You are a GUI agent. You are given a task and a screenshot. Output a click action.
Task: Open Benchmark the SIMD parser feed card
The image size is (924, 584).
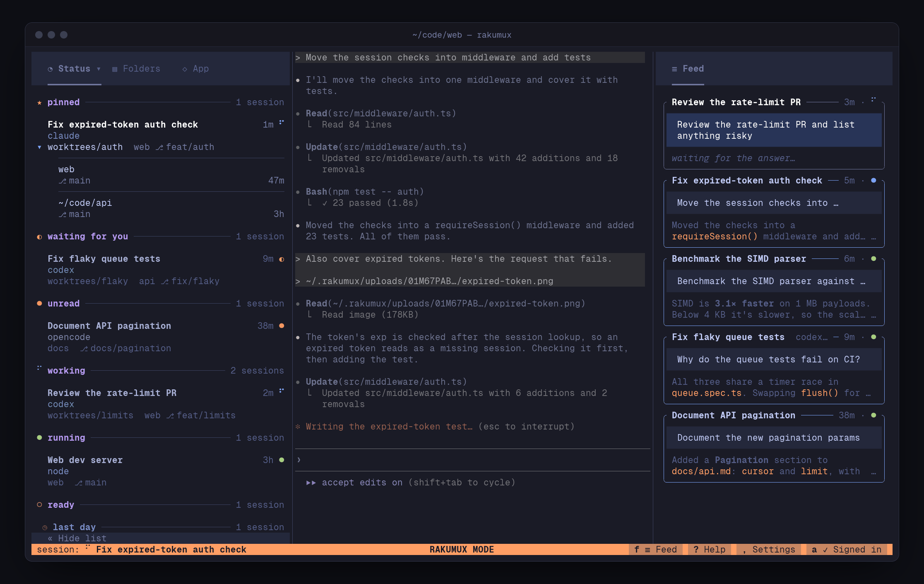tap(774, 292)
